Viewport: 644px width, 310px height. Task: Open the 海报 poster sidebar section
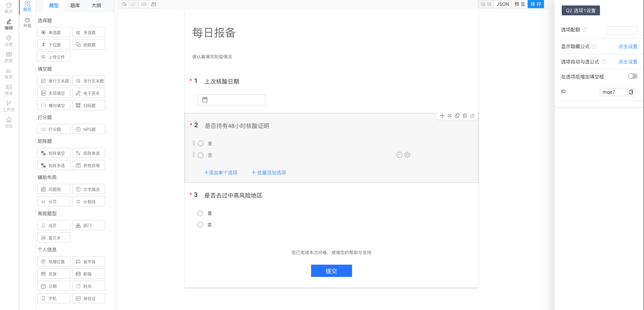(x=9, y=89)
